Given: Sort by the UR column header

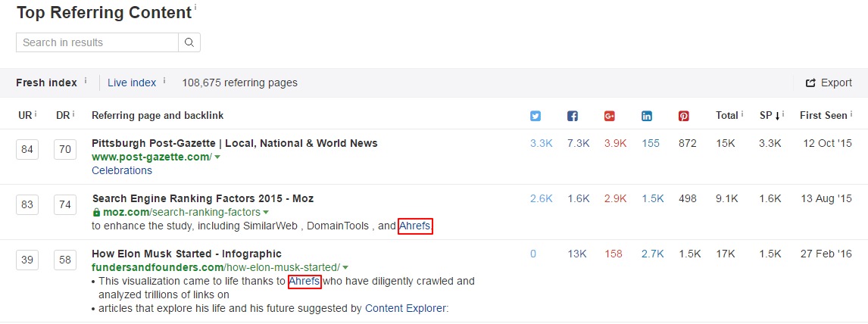Looking at the screenshot, I should click(x=25, y=116).
